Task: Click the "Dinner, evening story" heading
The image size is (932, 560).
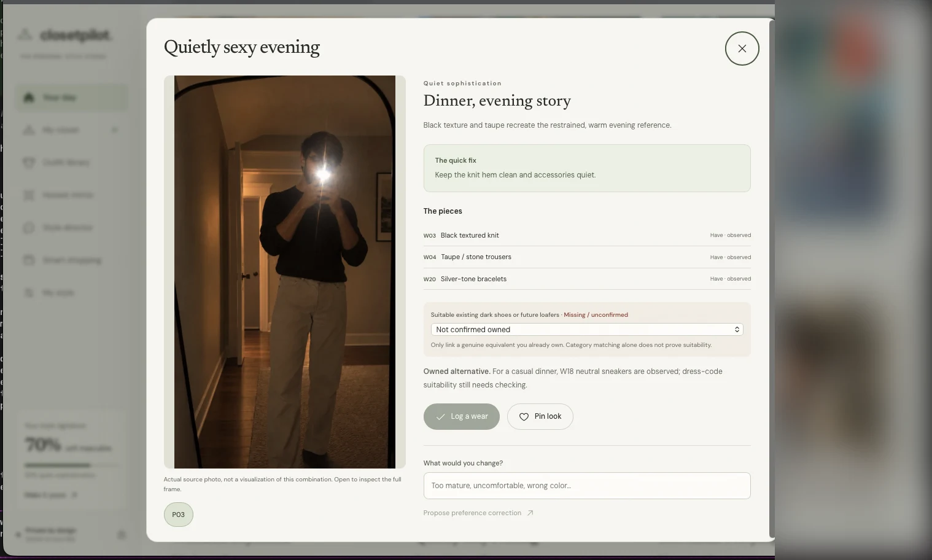Action: pos(497,101)
